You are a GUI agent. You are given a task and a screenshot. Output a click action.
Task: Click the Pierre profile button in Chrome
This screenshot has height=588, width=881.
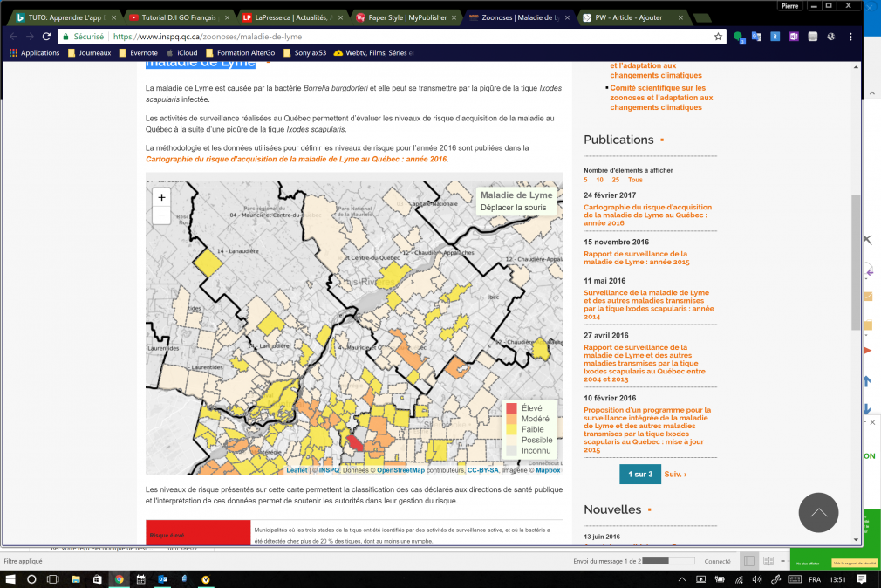pyautogui.click(x=789, y=6)
